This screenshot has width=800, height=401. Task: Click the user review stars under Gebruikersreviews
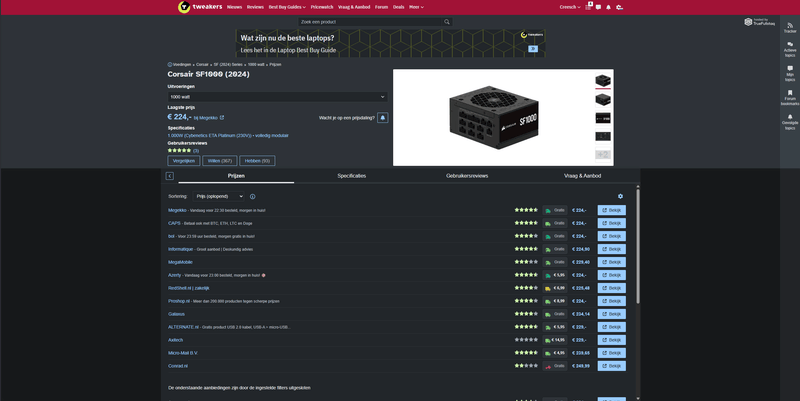point(179,151)
